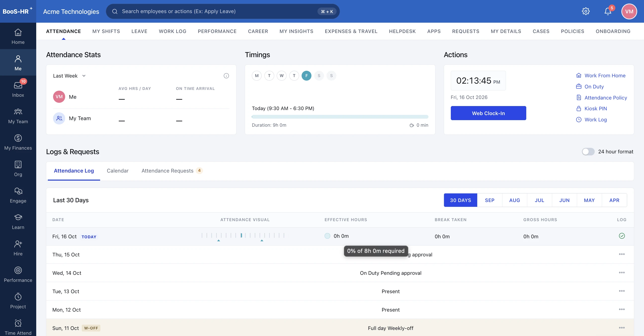Image resolution: width=644 pixels, height=336 pixels.
Task: Focus the search employees or actions field
Action: click(x=223, y=11)
